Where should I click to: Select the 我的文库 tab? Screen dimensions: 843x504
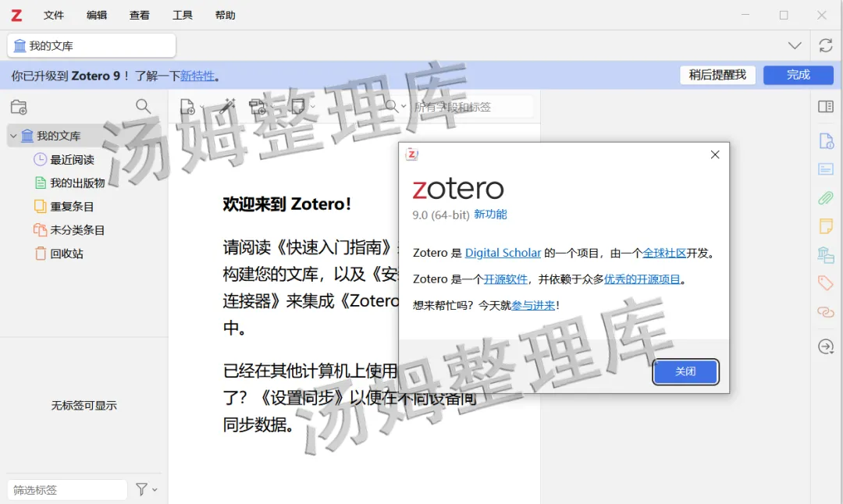[x=91, y=46]
